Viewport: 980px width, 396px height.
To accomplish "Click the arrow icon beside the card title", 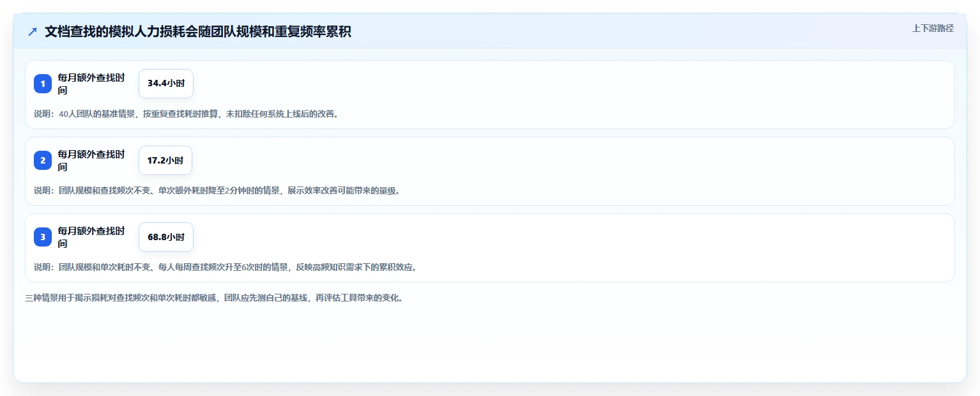I will click(33, 31).
